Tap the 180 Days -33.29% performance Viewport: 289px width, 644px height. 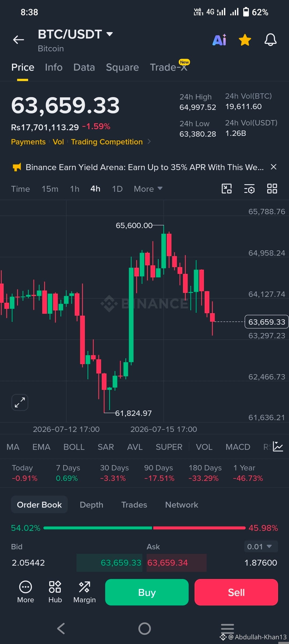[205, 473]
